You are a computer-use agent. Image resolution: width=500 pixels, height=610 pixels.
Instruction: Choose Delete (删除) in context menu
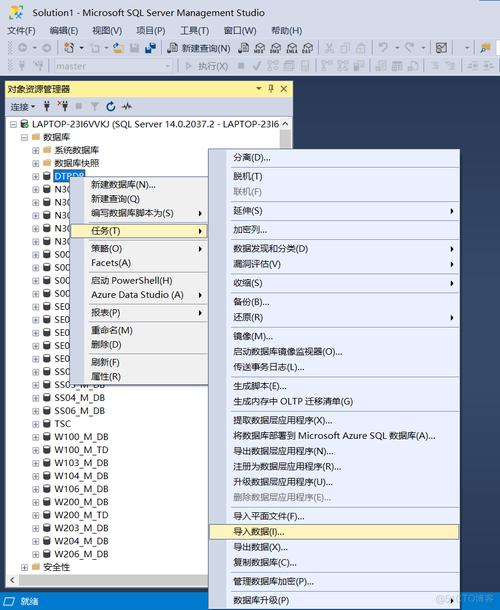[140, 345]
